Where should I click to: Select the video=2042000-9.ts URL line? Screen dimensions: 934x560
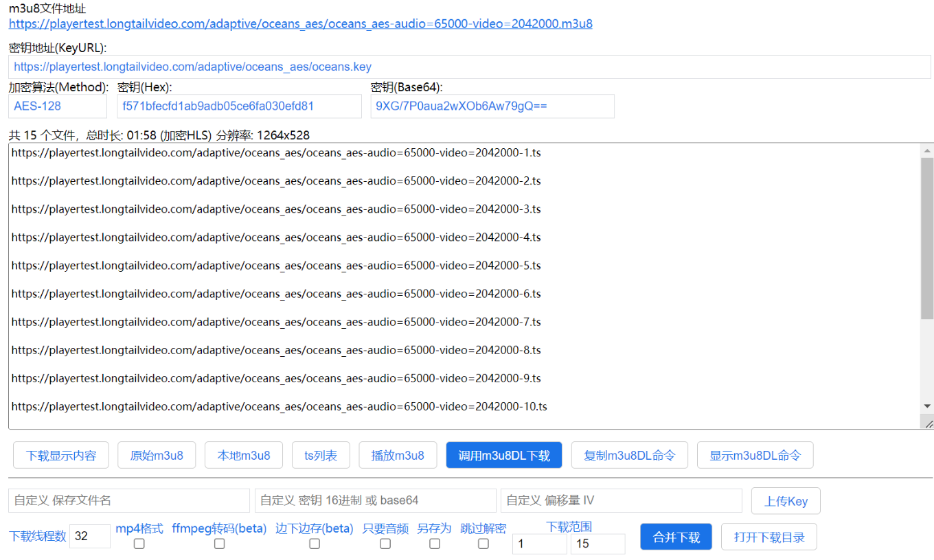[x=276, y=377]
